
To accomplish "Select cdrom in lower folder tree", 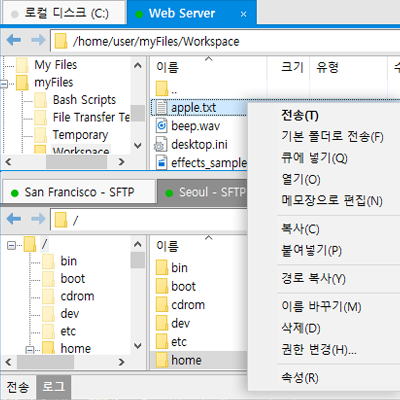I will coord(77,296).
